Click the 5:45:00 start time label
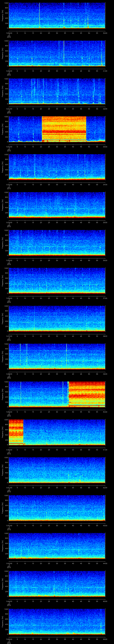 coord(9,639)
